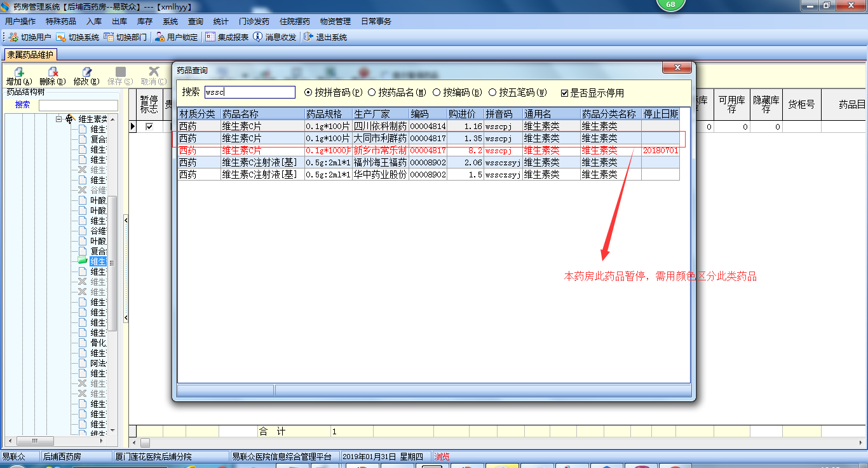This screenshot has height=468, width=868.
Task: Click the tree horizontal scrollbar right arrow
Action: pyautogui.click(x=103, y=441)
